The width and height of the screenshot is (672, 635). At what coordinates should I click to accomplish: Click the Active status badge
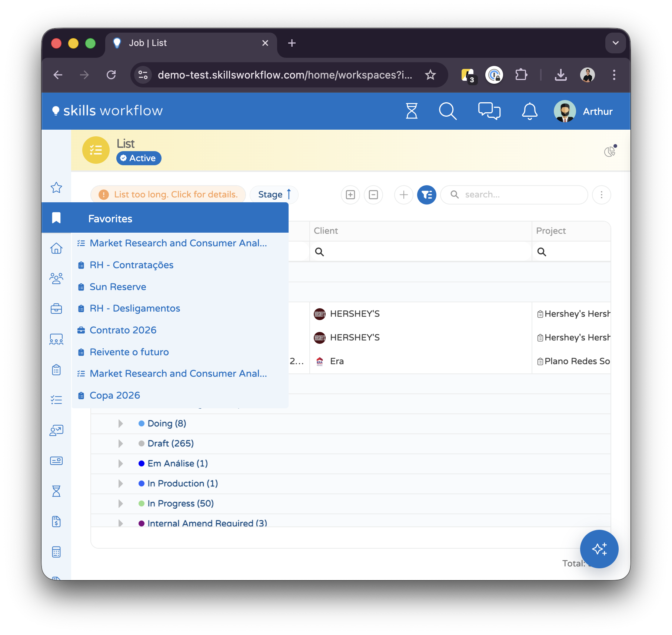[x=139, y=158]
